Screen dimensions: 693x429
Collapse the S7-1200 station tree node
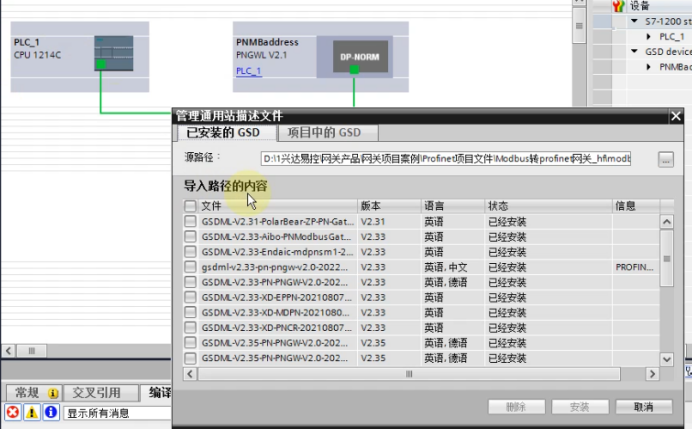pyautogui.click(x=634, y=21)
